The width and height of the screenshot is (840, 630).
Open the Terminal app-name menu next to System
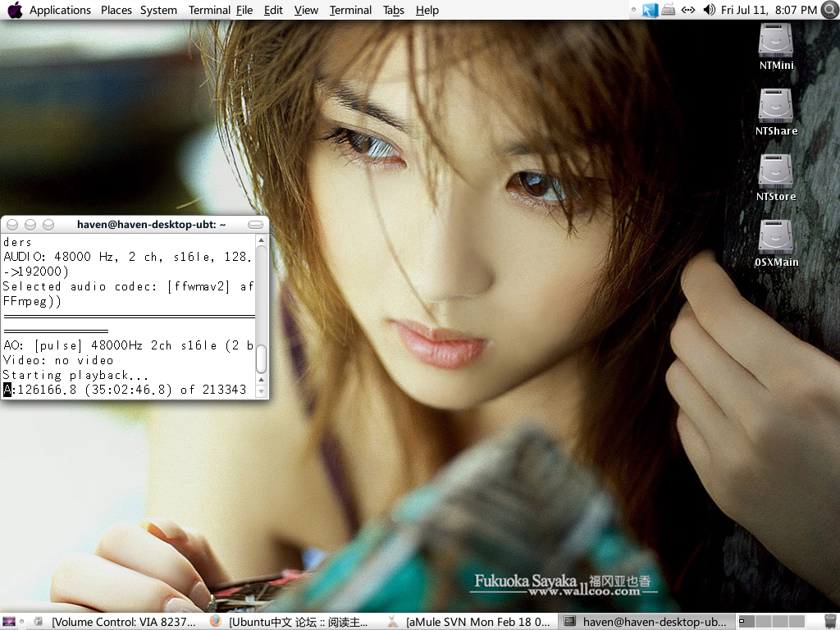pos(209,10)
